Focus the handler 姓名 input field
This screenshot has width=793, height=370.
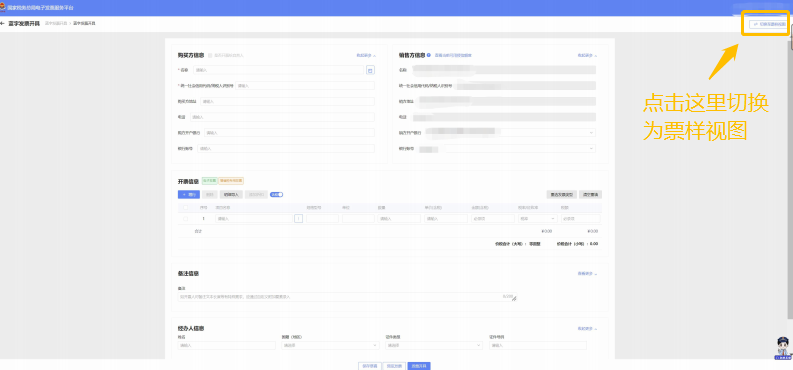coord(227,345)
